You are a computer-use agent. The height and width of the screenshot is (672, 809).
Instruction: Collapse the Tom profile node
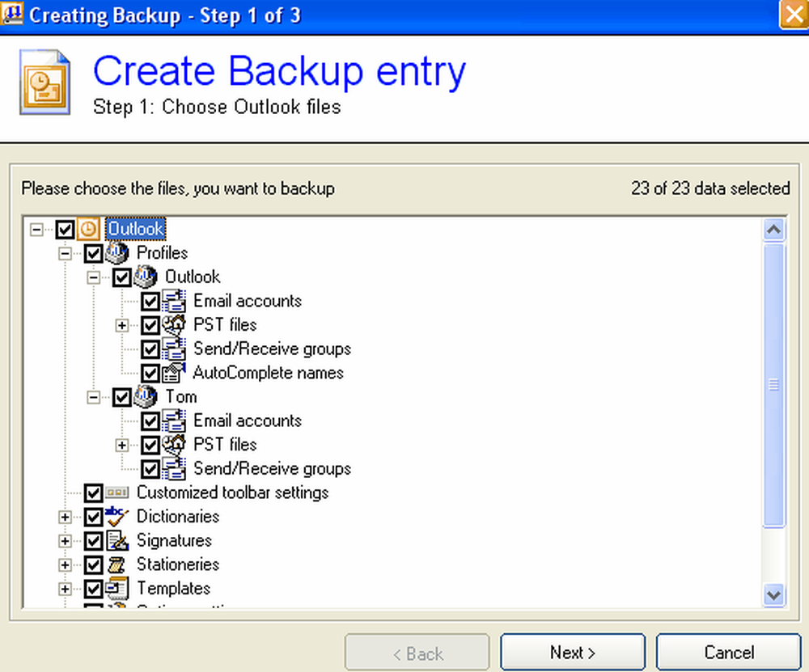pyautogui.click(x=93, y=397)
